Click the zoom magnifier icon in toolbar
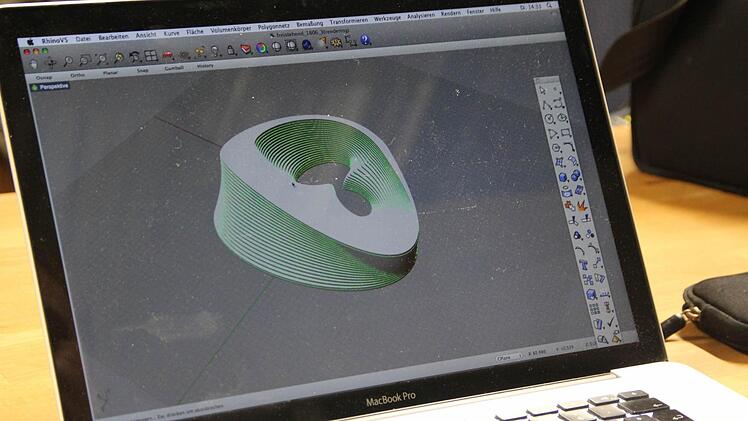 (x=68, y=61)
